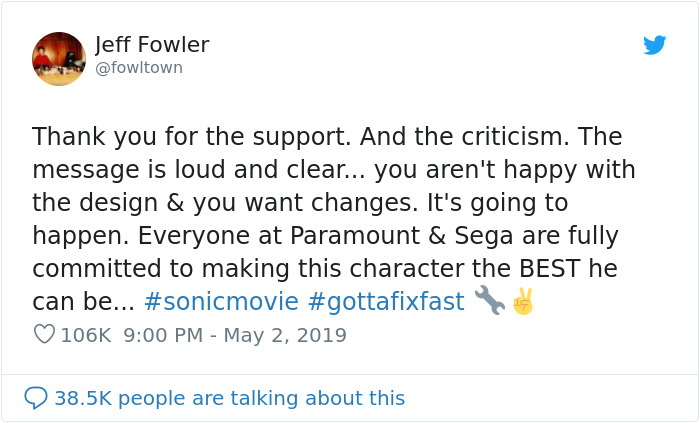Image resolution: width=700 pixels, height=423 pixels.
Task: Click the Jeff Fowler display name
Action: coord(152,45)
